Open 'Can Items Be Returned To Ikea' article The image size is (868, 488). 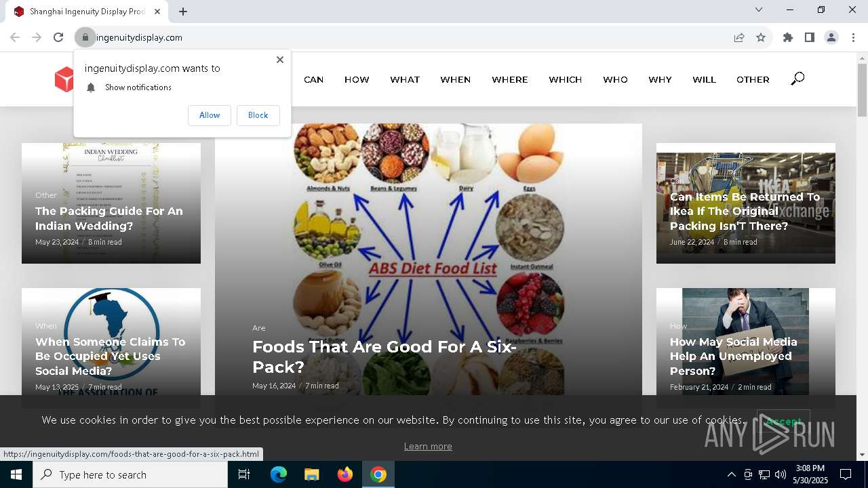point(745,211)
